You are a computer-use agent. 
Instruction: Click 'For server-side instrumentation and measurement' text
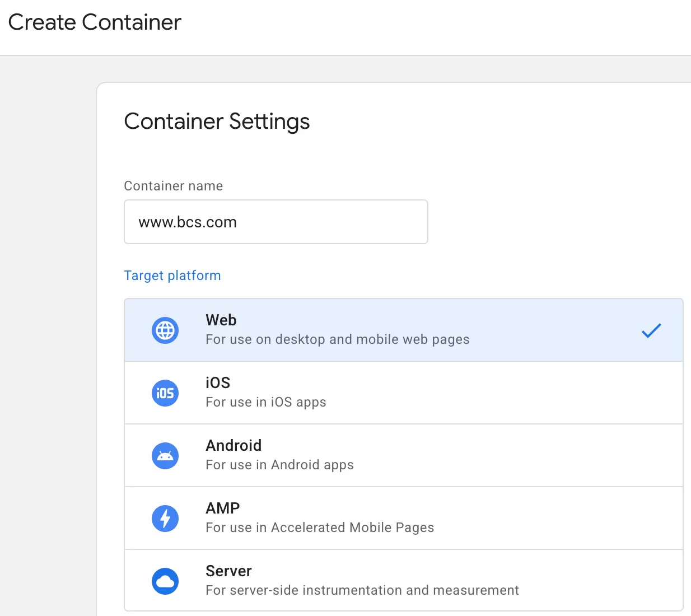[362, 590]
